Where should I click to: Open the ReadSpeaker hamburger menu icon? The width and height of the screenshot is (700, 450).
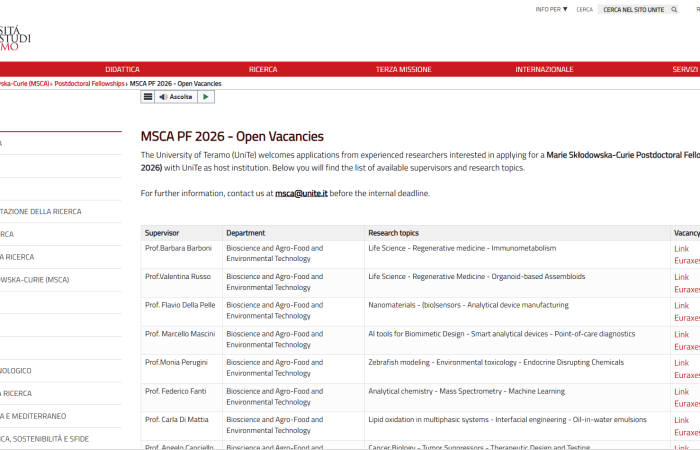[x=148, y=97]
